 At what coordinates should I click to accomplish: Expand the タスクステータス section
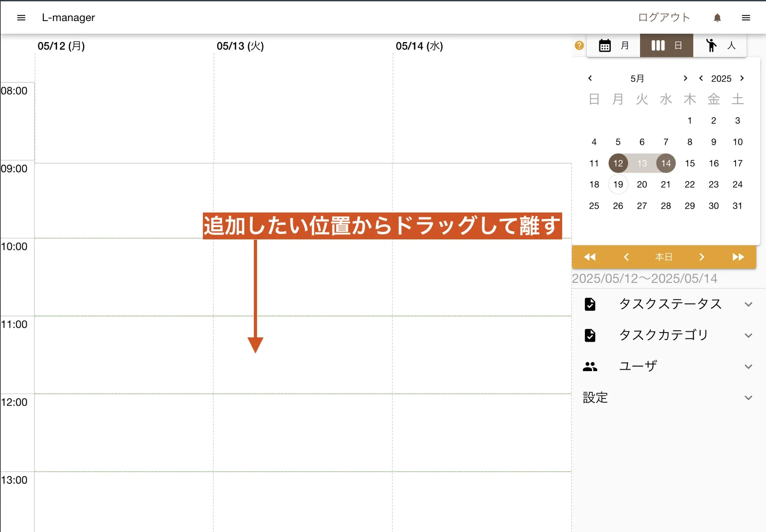point(748,304)
